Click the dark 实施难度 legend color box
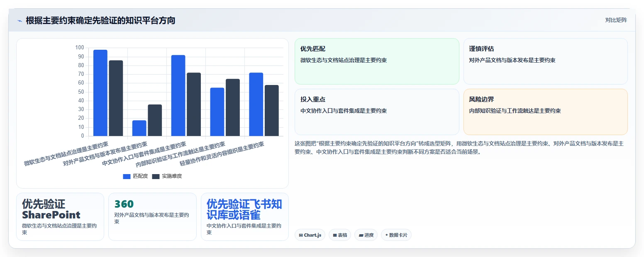644x257 pixels. tap(156, 177)
